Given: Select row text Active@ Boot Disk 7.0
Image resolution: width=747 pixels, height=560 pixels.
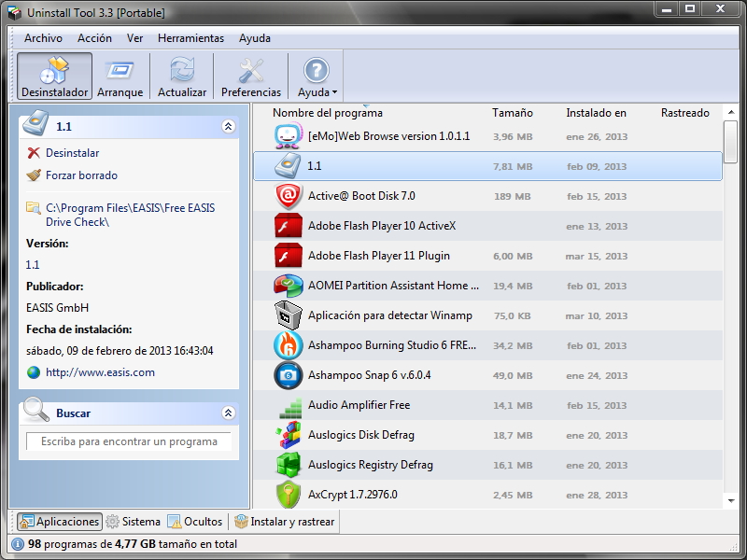Looking at the screenshot, I should click(361, 196).
